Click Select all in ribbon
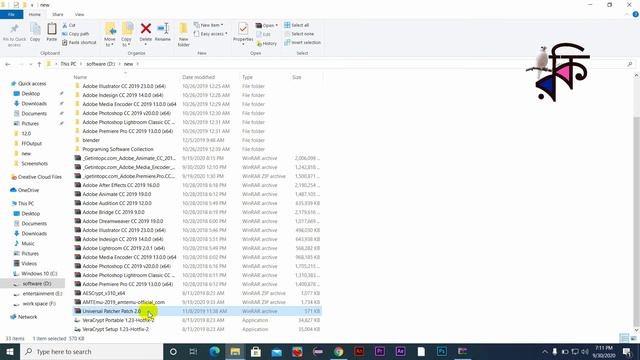This screenshot has width=640, height=360. coord(296,25)
